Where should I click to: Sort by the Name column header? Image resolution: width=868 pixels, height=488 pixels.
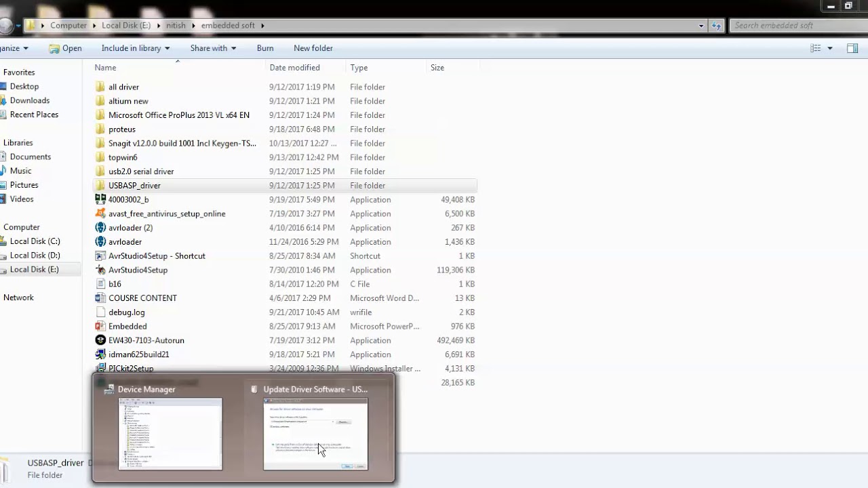point(105,68)
